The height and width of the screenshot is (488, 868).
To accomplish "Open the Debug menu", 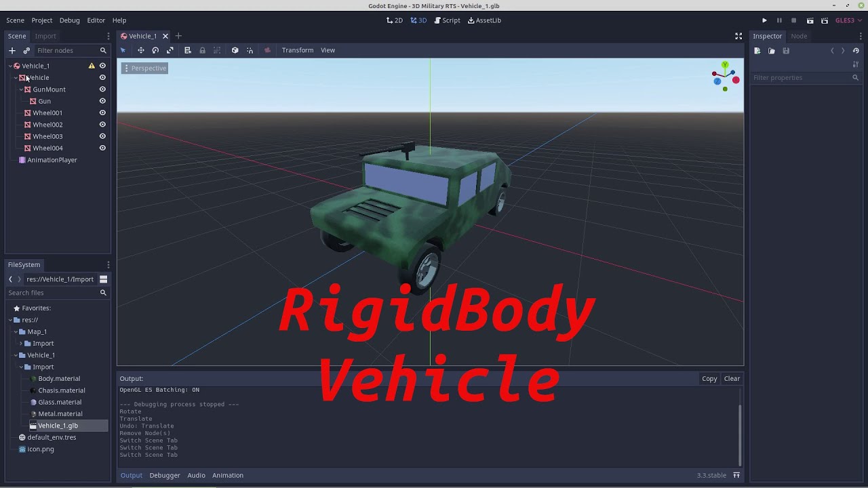I will pos(69,20).
